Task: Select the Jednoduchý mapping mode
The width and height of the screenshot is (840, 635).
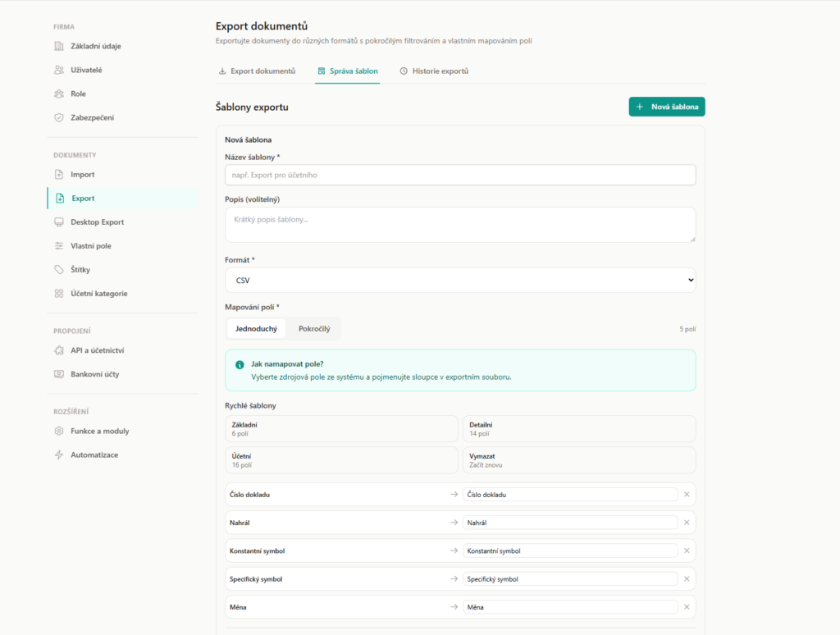Action: [257, 328]
